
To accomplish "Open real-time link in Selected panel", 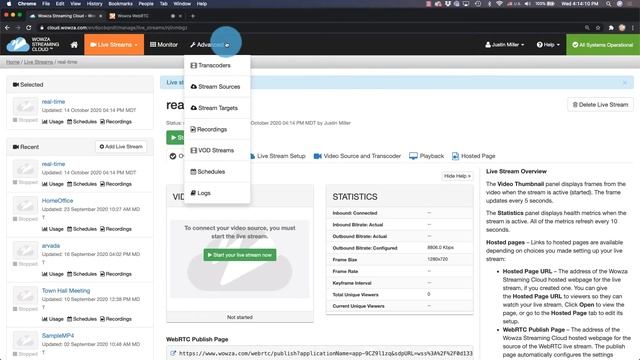I will [x=53, y=102].
